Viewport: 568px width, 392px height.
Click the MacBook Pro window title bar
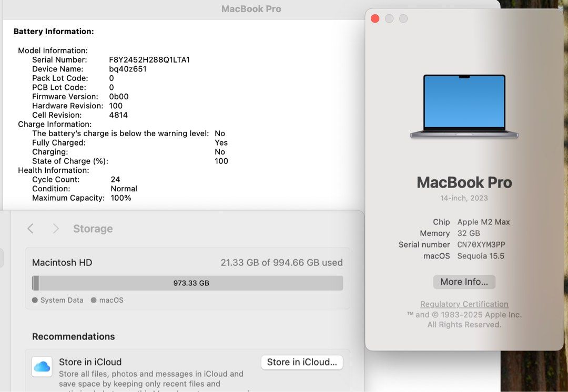(x=251, y=9)
